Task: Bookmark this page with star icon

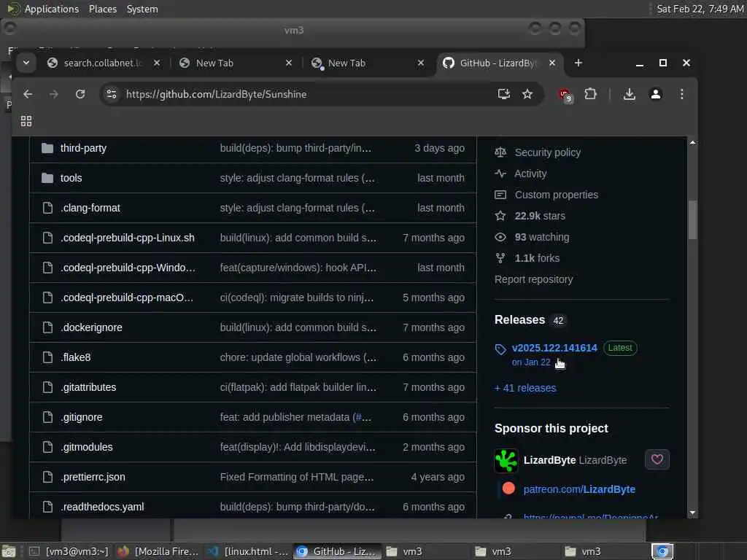Action: pyautogui.click(x=527, y=94)
